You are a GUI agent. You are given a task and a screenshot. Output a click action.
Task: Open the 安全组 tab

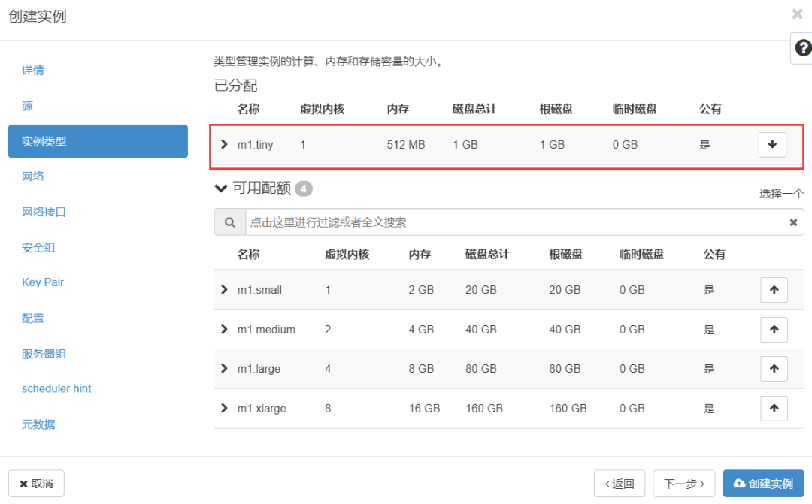(38, 247)
